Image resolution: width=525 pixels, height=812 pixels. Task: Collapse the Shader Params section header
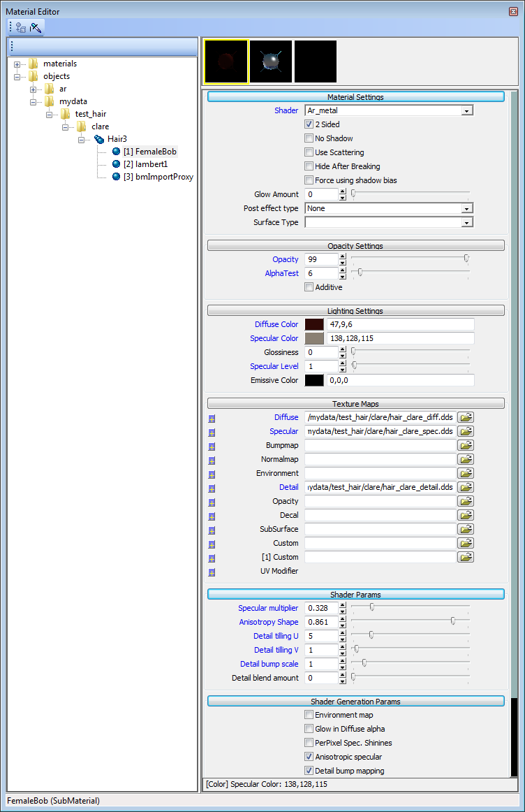coord(356,595)
